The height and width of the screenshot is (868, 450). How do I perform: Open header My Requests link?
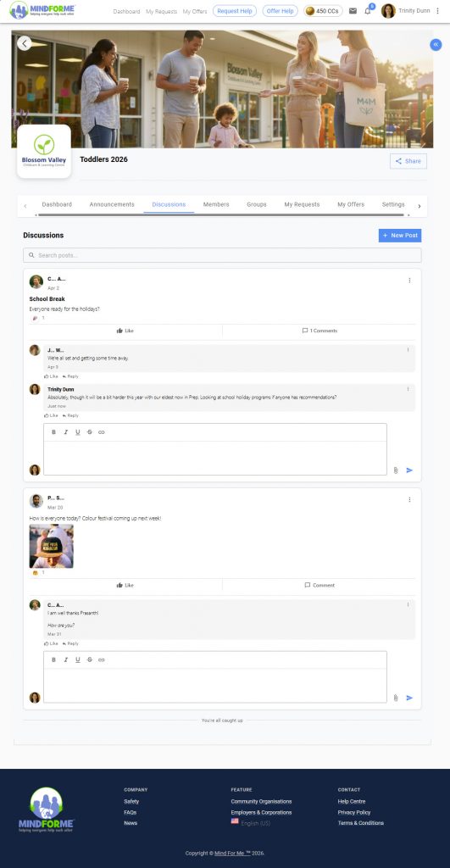161,11
